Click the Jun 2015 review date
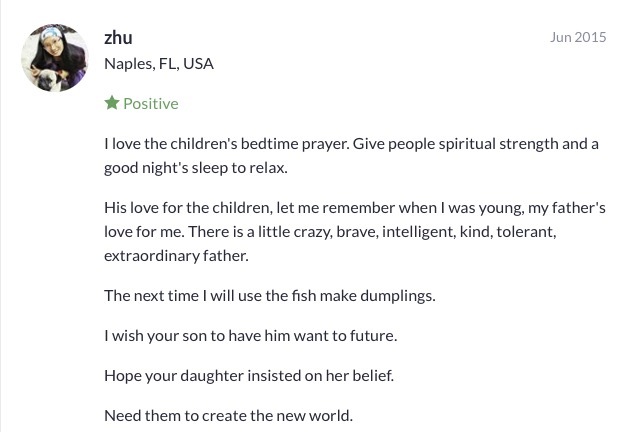The image size is (626, 432). point(578,37)
